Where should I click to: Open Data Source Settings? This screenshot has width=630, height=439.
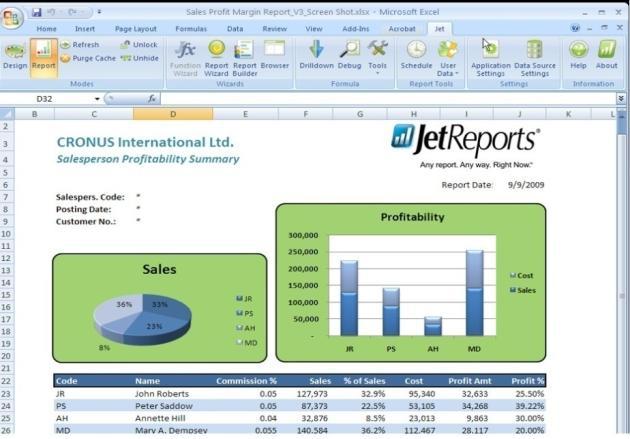click(x=535, y=59)
